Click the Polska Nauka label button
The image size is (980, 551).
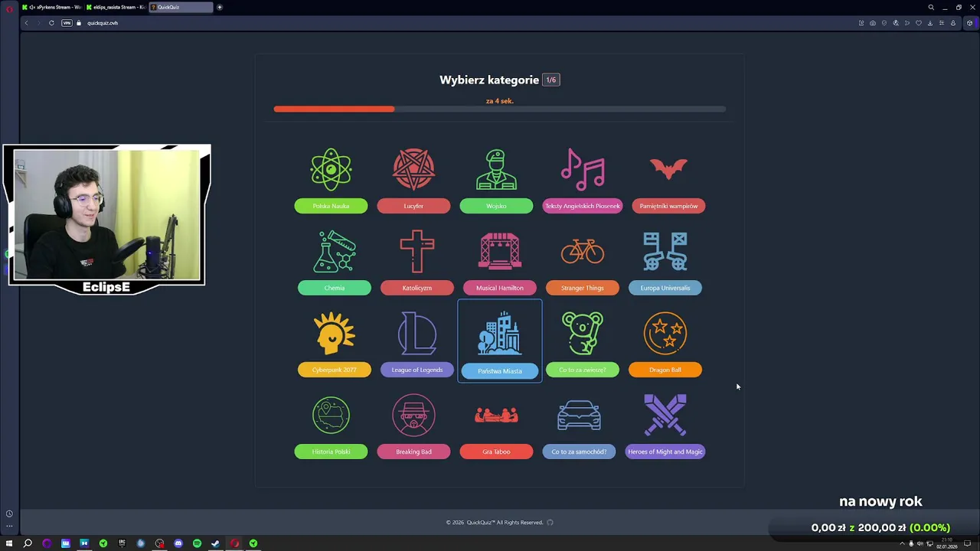point(331,206)
